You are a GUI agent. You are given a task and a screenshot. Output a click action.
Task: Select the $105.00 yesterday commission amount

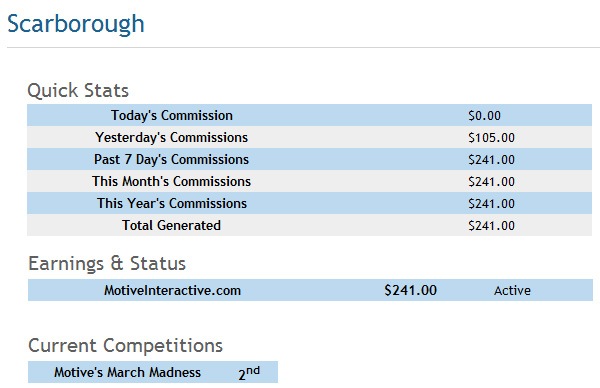[x=491, y=137]
